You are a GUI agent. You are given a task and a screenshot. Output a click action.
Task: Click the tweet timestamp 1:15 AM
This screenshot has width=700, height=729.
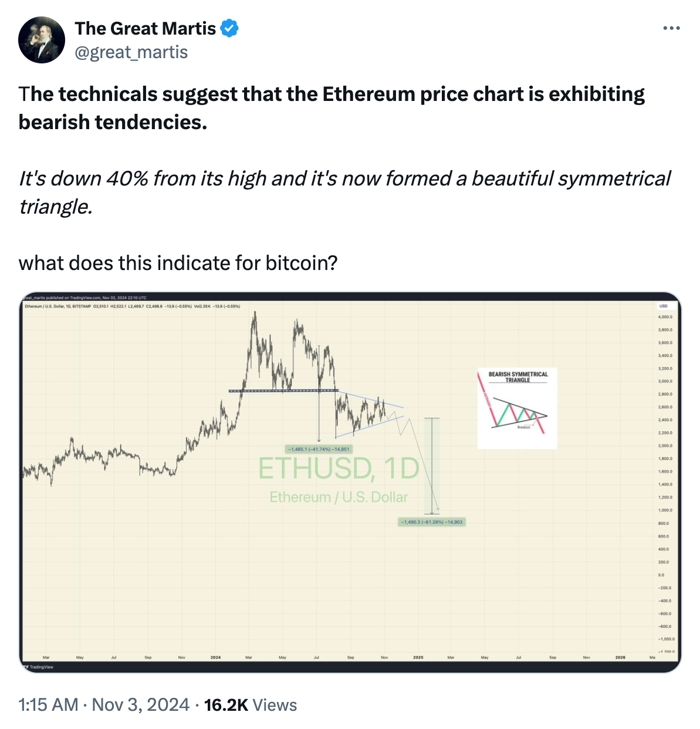48,704
